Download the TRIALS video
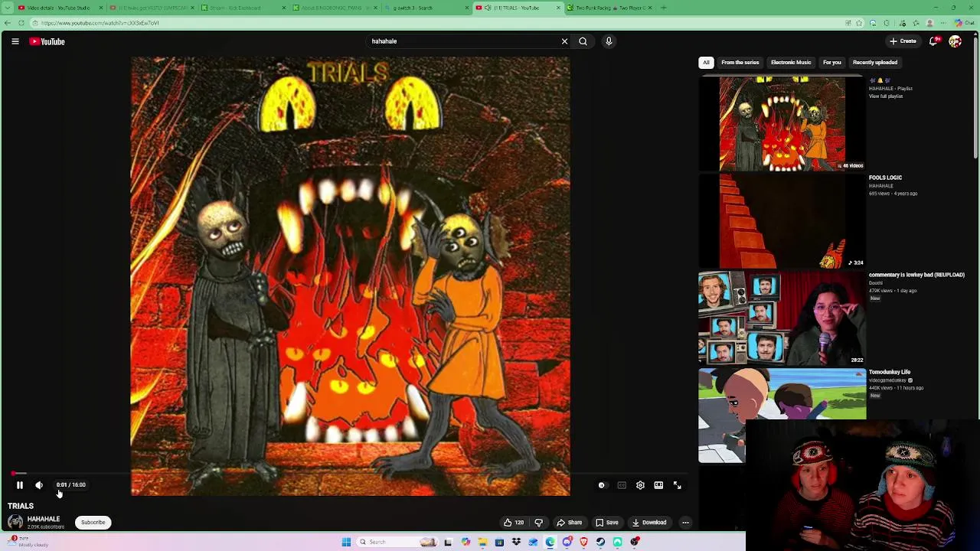 point(649,523)
